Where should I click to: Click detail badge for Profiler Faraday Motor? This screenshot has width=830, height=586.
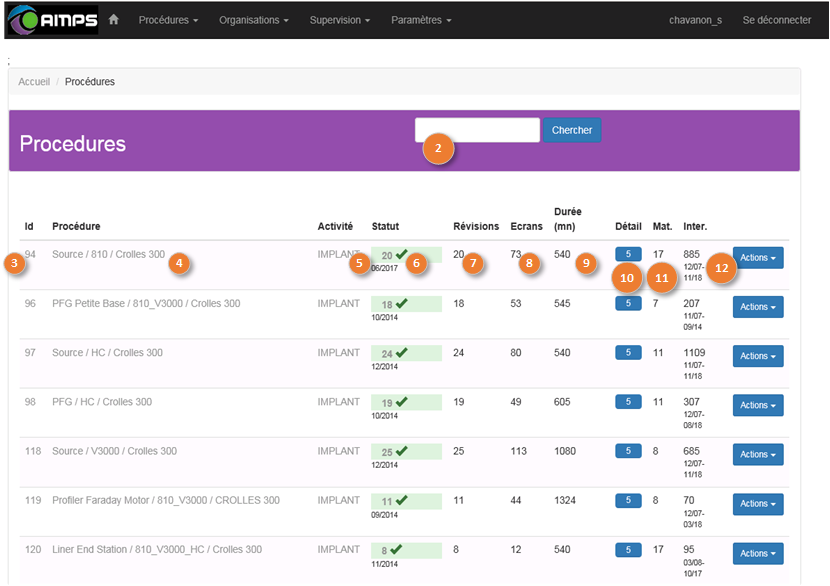click(x=628, y=500)
